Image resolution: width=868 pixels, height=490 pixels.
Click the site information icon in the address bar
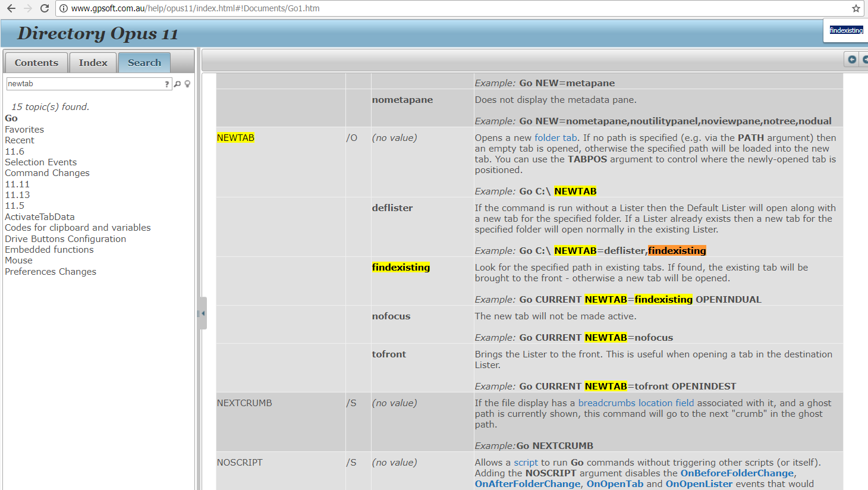coord(64,8)
